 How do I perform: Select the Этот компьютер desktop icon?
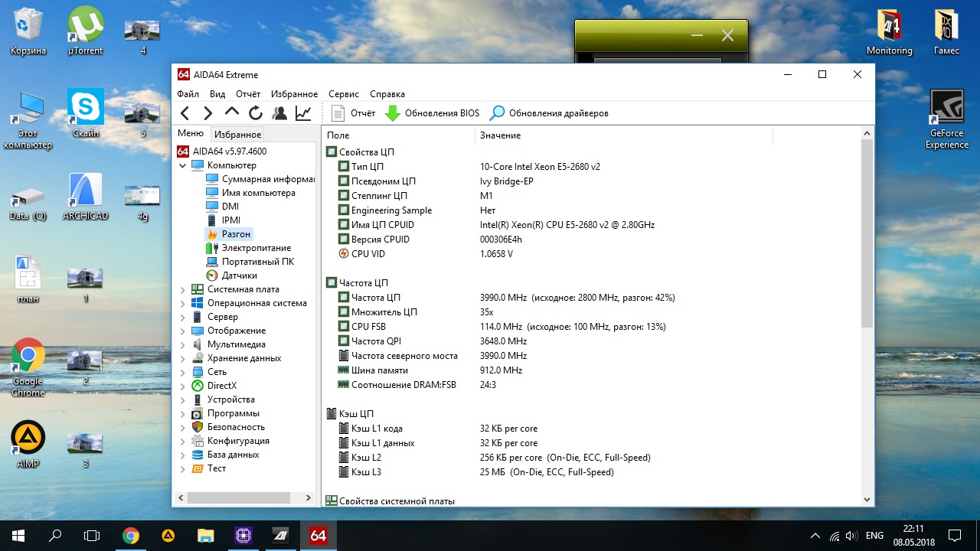click(28, 121)
